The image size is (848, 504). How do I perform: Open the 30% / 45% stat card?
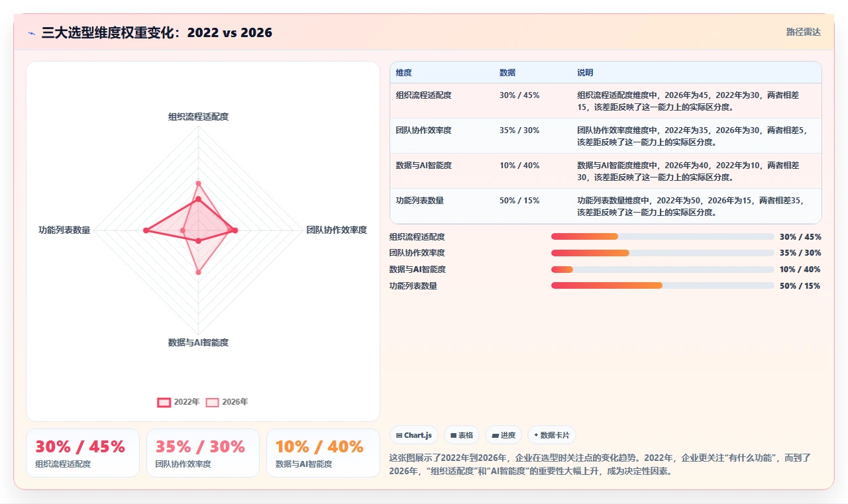pyautogui.click(x=83, y=453)
